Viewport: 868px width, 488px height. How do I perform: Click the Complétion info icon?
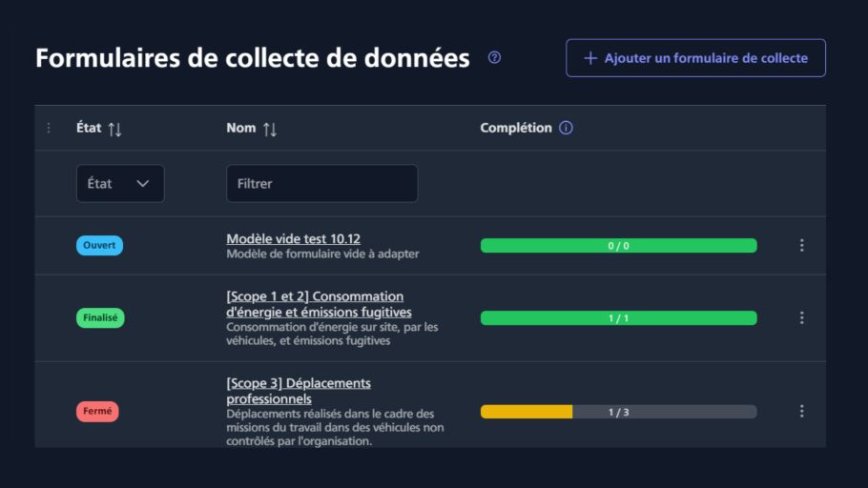(566, 128)
